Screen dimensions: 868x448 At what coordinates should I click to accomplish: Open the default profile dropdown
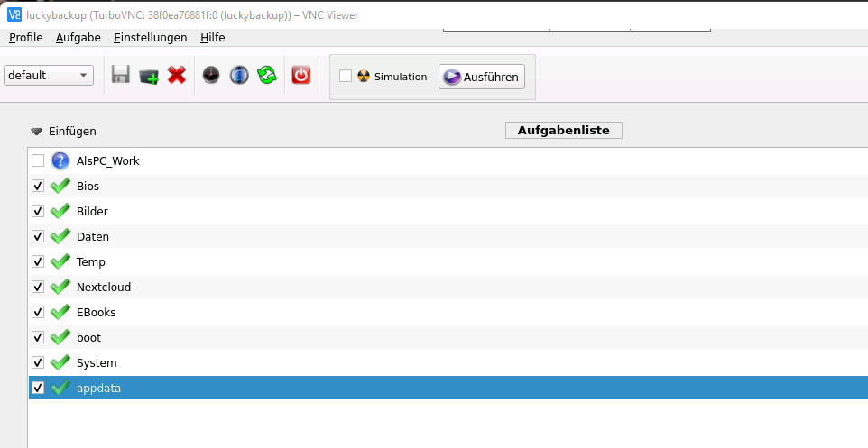click(x=49, y=75)
